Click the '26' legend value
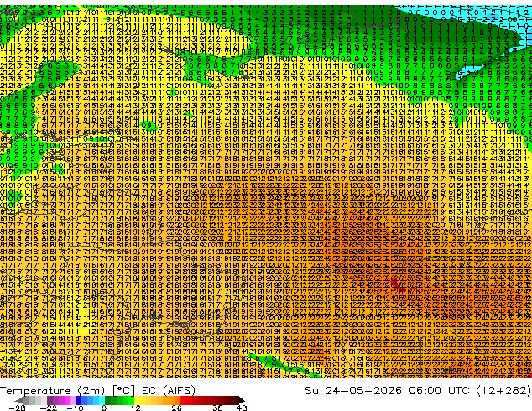532x411 pixels. tap(176, 408)
